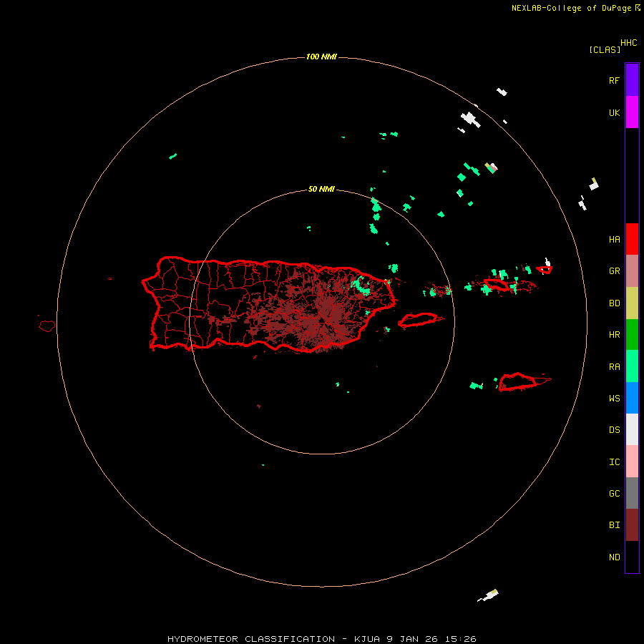Click the brown BI legend swatch
Viewport: 644px width, 644px height.
pos(632,525)
